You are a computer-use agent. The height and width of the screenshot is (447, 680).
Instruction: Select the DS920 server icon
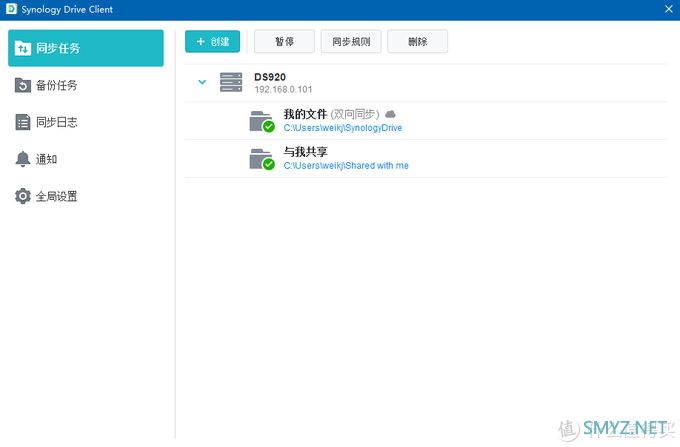click(231, 82)
